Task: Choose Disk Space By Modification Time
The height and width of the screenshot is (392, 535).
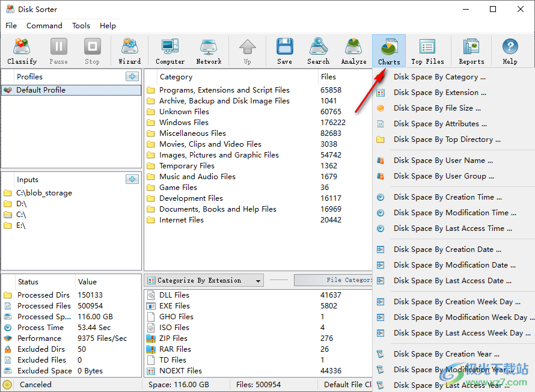Action: (x=454, y=213)
